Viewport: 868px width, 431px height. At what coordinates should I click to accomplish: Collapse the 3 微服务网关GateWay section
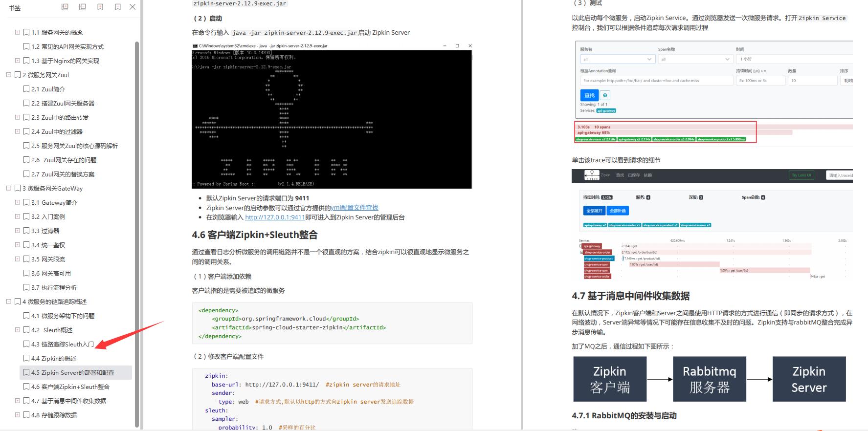[x=9, y=188]
